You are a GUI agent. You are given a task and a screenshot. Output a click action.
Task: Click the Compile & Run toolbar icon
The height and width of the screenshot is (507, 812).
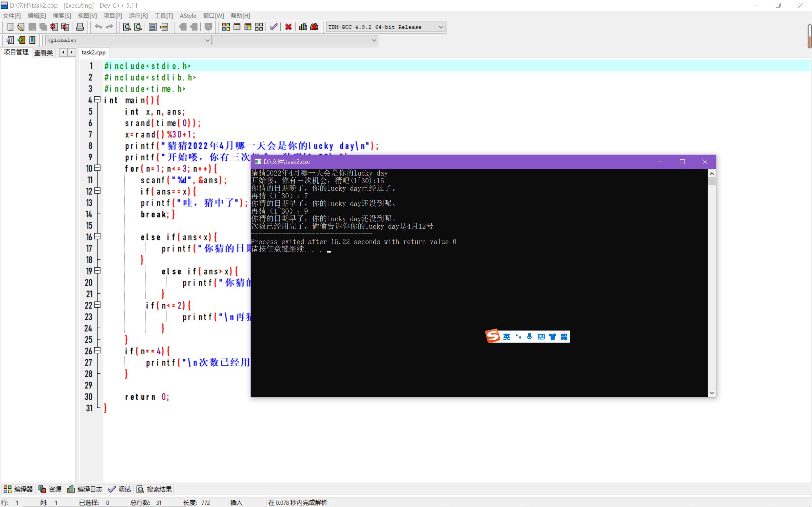248,27
